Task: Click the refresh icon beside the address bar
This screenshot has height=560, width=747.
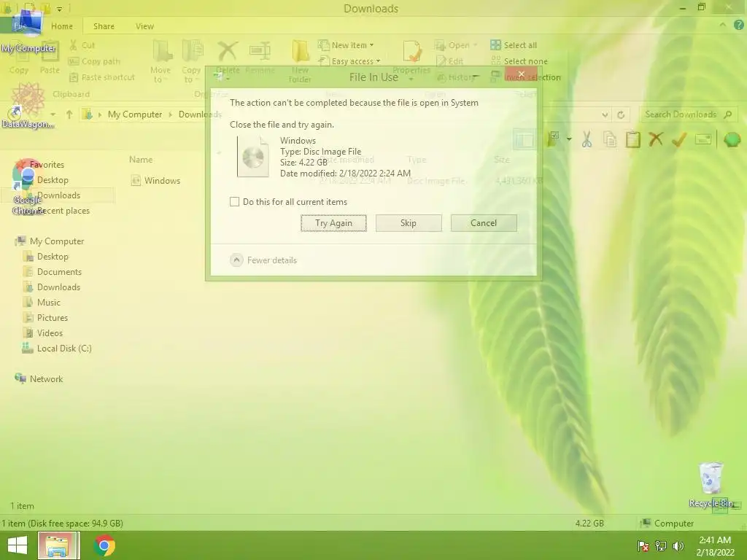Action: pyautogui.click(x=621, y=114)
